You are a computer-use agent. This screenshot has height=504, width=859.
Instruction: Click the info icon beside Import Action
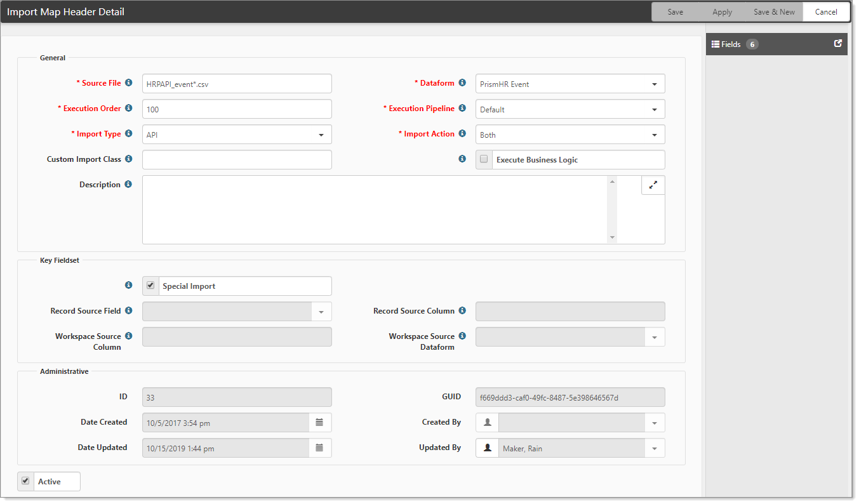coord(462,133)
